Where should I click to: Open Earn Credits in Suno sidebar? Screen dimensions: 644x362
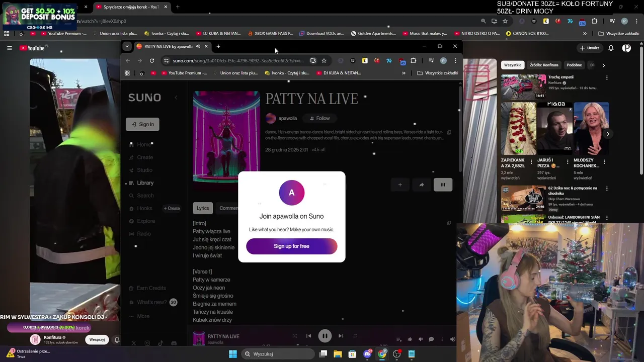pyautogui.click(x=147, y=288)
